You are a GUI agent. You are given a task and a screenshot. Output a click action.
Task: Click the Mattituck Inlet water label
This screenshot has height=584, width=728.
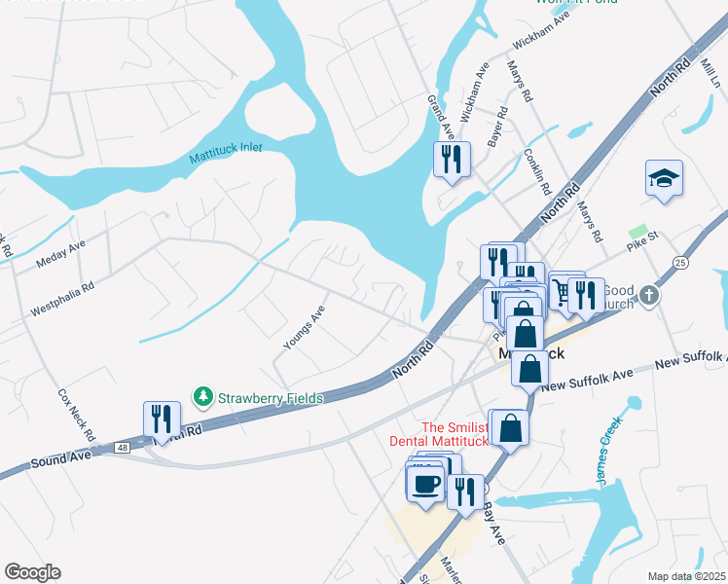[x=226, y=153]
